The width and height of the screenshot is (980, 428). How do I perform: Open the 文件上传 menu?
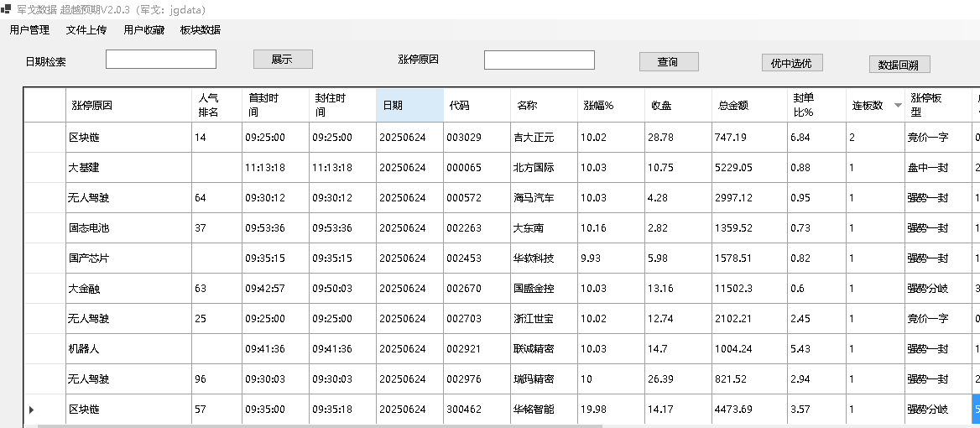pos(86,30)
